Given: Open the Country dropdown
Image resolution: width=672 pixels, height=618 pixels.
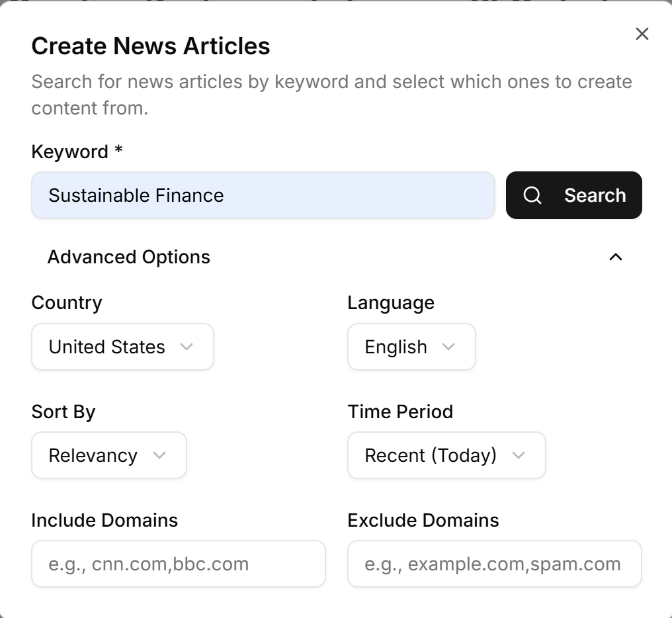Looking at the screenshot, I should tap(122, 347).
